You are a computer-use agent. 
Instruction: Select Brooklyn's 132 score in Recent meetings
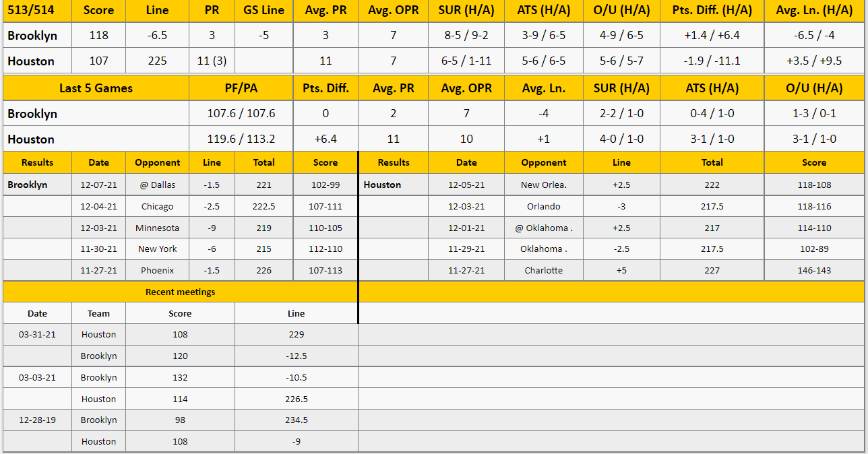click(x=180, y=377)
